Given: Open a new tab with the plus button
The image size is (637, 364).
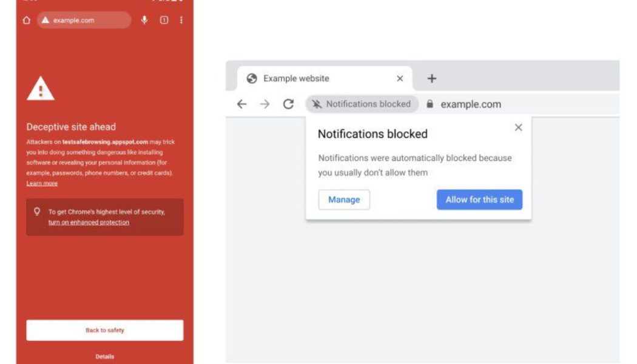Looking at the screenshot, I should coord(431,78).
